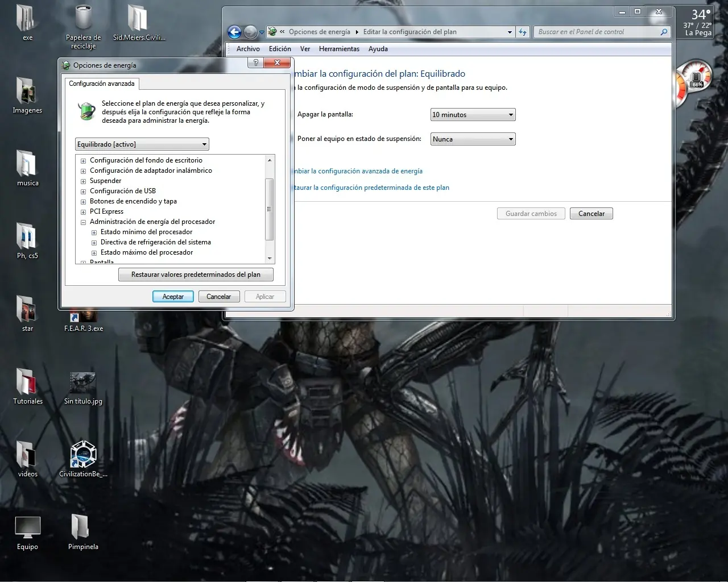Open Sid.Meiers.Civili... folder icon
Viewport: 728px width, 582px height.
click(139, 23)
